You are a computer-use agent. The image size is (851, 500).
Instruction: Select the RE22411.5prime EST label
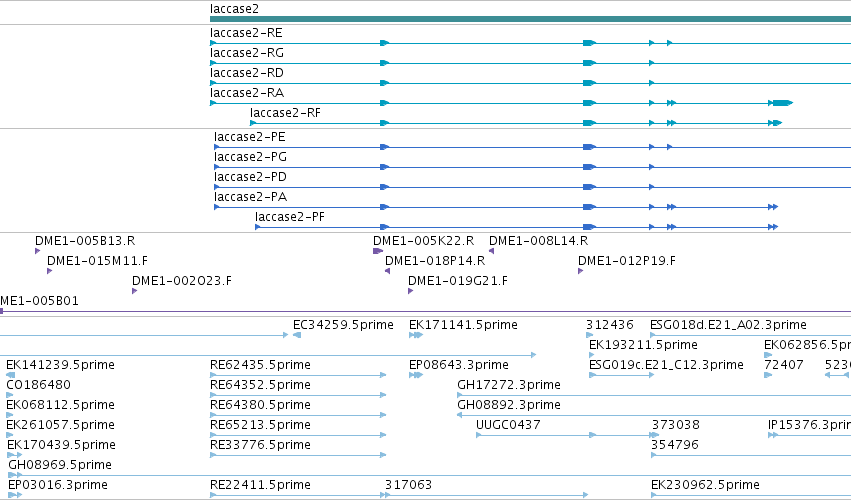pos(260,485)
